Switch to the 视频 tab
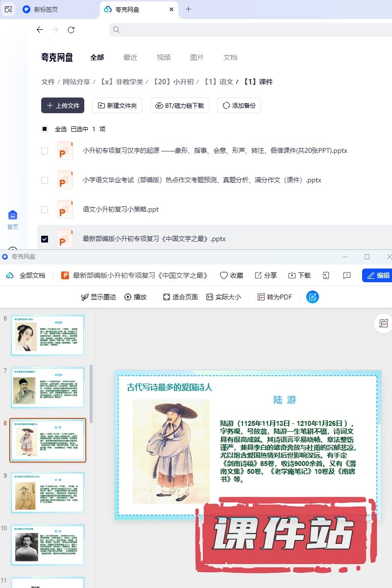This screenshot has height=588, width=392. point(164,57)
